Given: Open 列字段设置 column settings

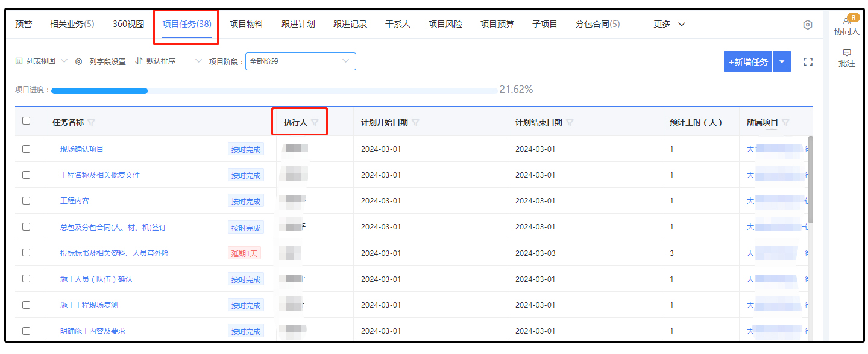Looking at the screenshot, I should click(101, 61).
